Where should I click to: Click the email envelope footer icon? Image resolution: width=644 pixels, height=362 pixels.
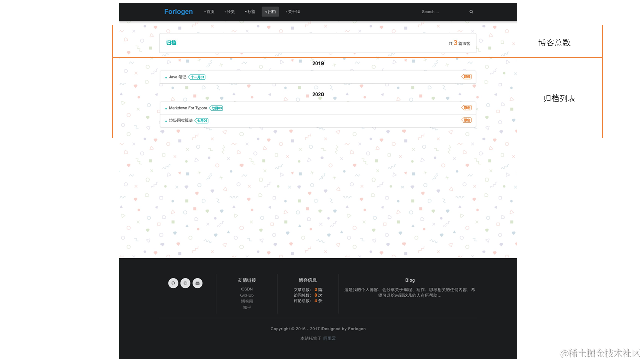(x=198, y=283)
